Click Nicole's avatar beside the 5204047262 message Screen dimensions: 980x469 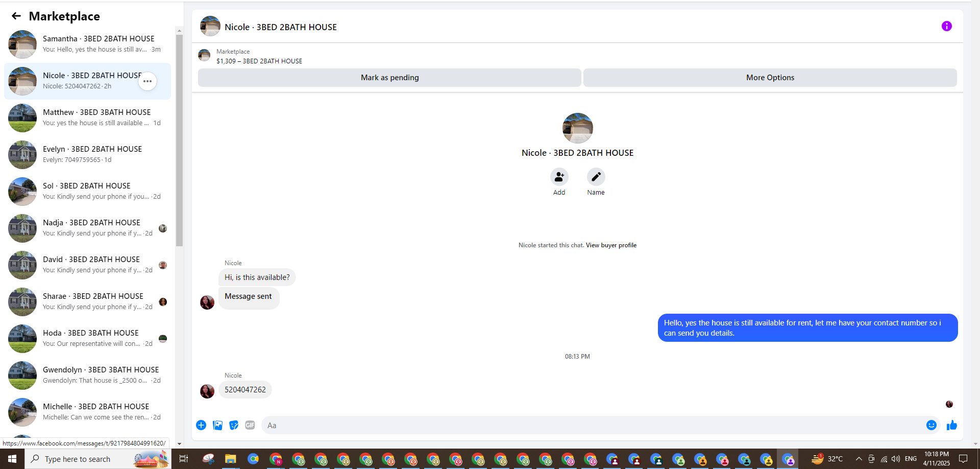[x=207, y=391]
